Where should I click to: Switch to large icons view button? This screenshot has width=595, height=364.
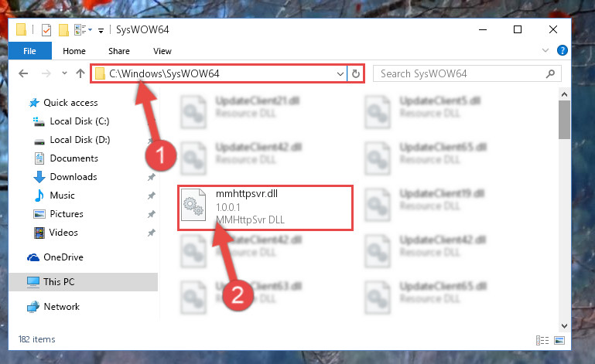[559, 340]
